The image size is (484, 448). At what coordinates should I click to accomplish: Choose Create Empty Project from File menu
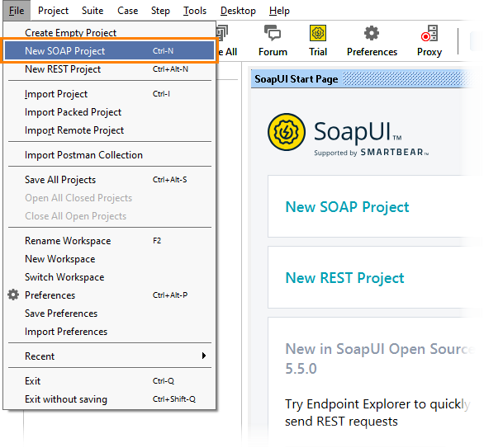coord(110,32)
